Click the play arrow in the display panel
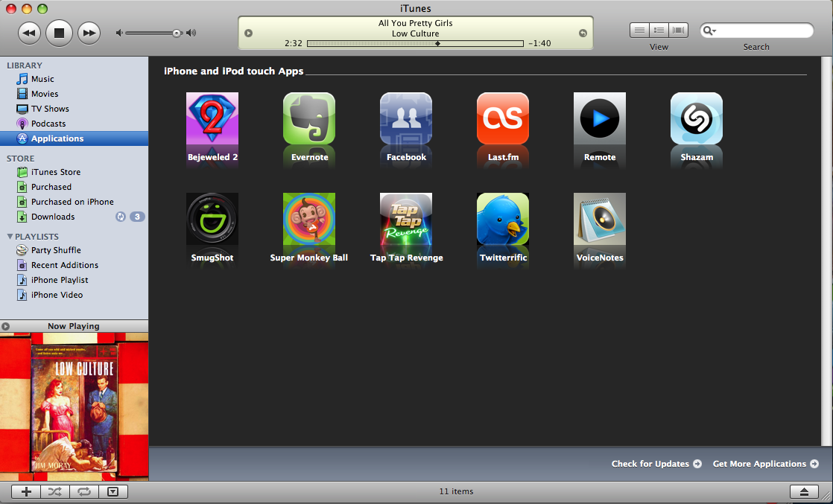The height and width of the screenshot is (504, 833). pos(248,33)
